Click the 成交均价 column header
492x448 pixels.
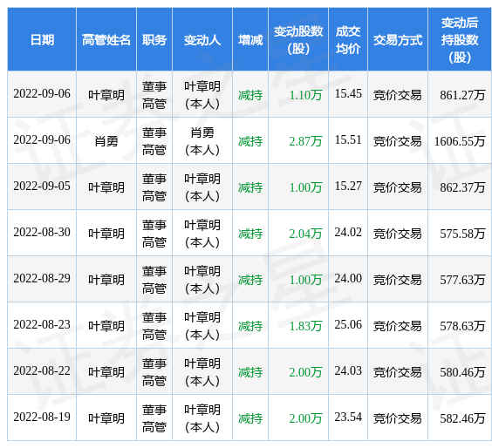[348, 40]
